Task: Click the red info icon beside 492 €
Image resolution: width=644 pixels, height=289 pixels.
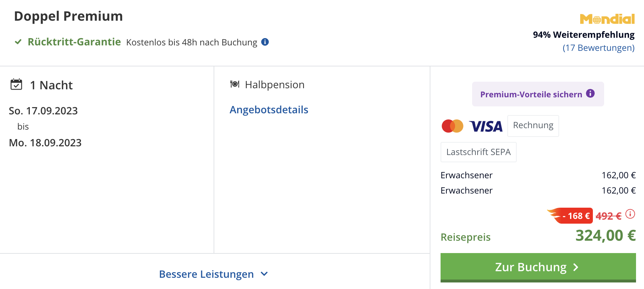Action: click(630, 214)
